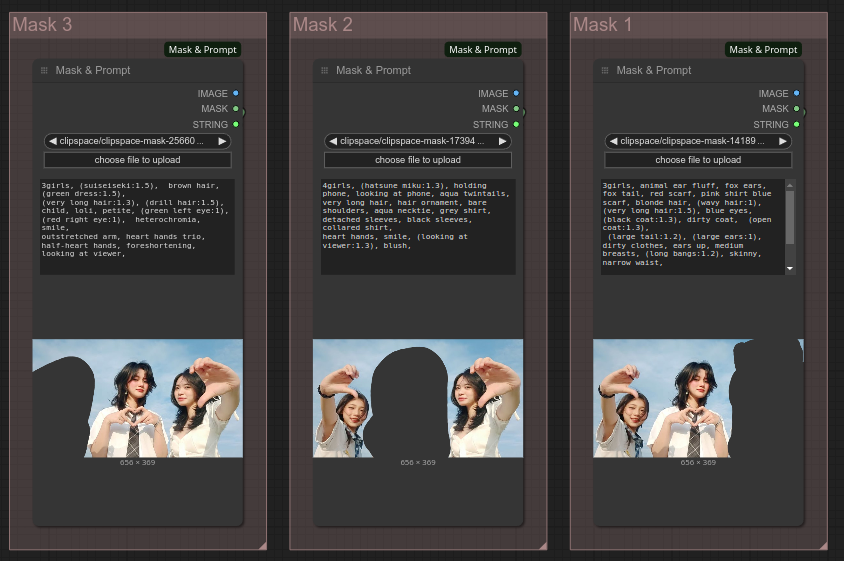Click the green Mask & Prompt badge in Mask 2

[483, 50]
